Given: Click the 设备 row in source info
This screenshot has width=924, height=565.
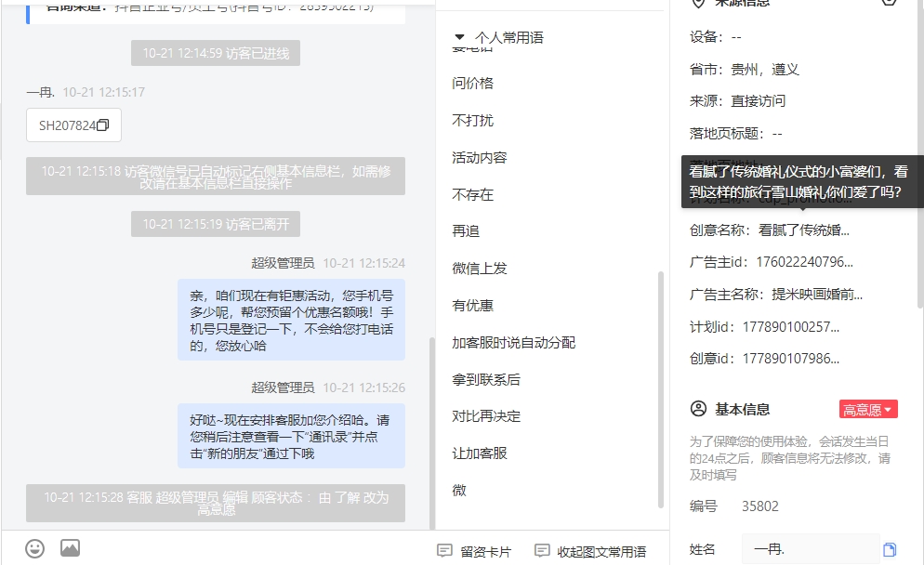Looking at the screenshot, I should pyautogui.click(x=716, y=37).
